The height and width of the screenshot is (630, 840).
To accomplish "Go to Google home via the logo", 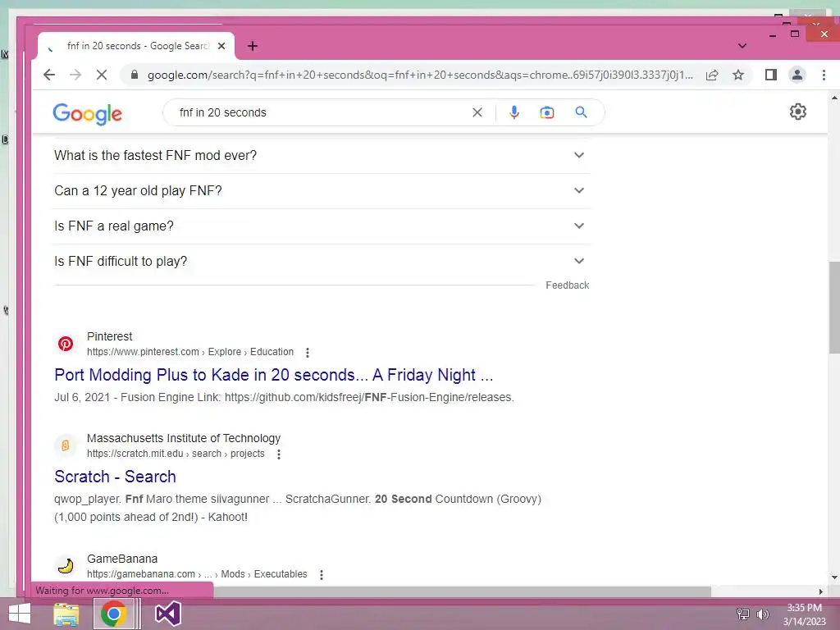I will click(87, 113).
